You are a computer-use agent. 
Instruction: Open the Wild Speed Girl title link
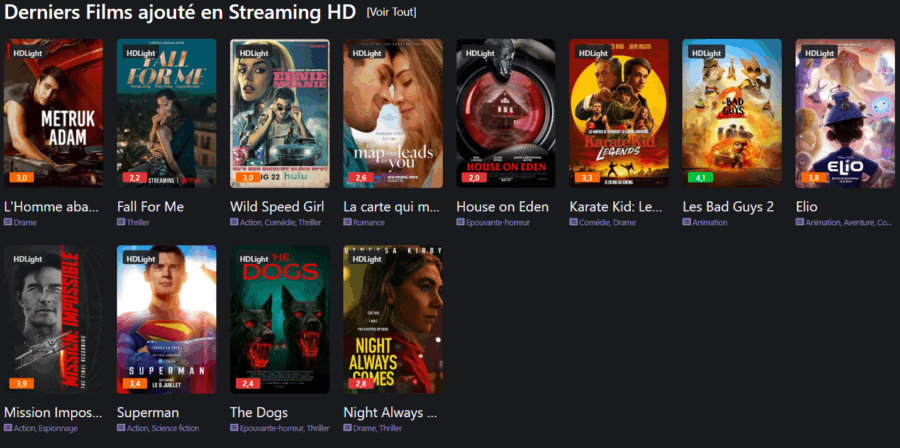(277, 207)
